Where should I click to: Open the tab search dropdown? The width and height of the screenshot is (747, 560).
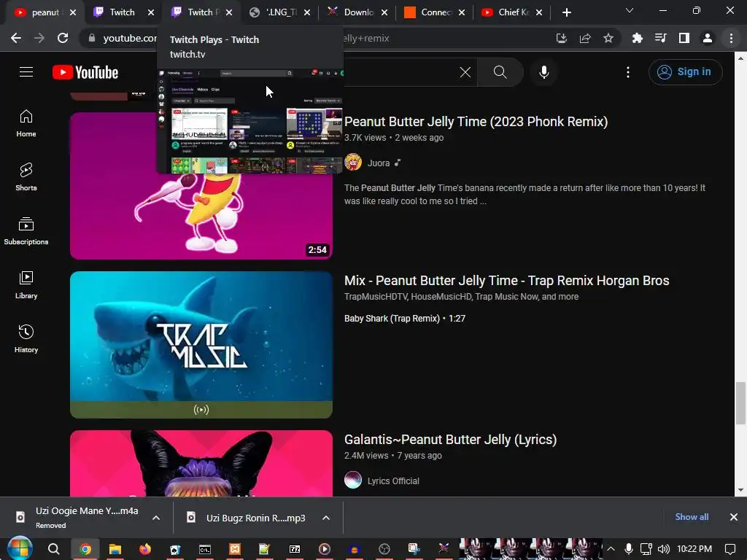point(630,10)
